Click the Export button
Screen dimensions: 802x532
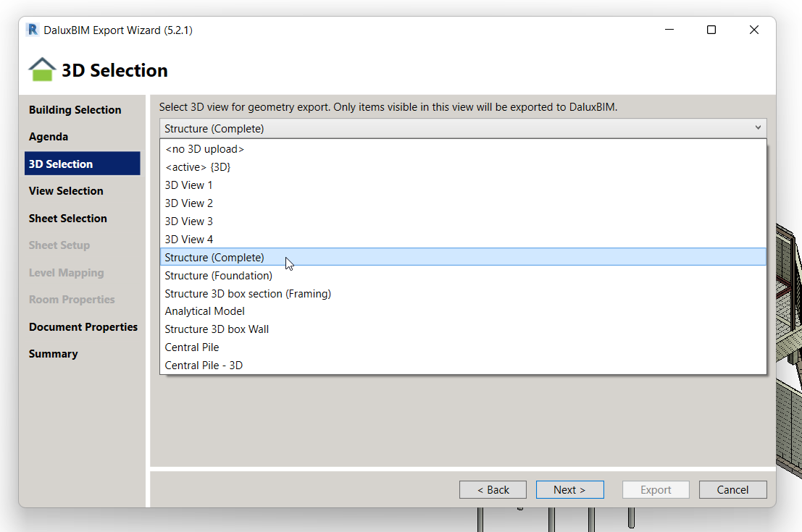656,489
